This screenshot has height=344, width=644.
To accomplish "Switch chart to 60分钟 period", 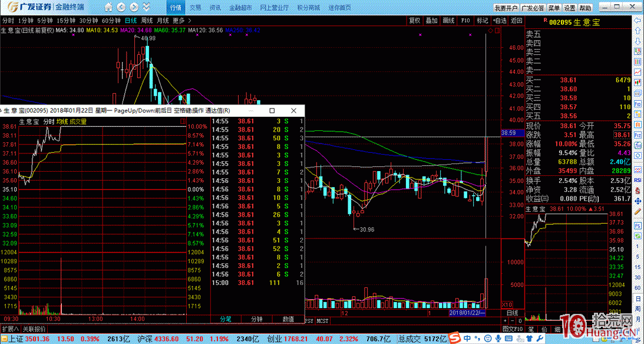I will [x=111, y=21].
